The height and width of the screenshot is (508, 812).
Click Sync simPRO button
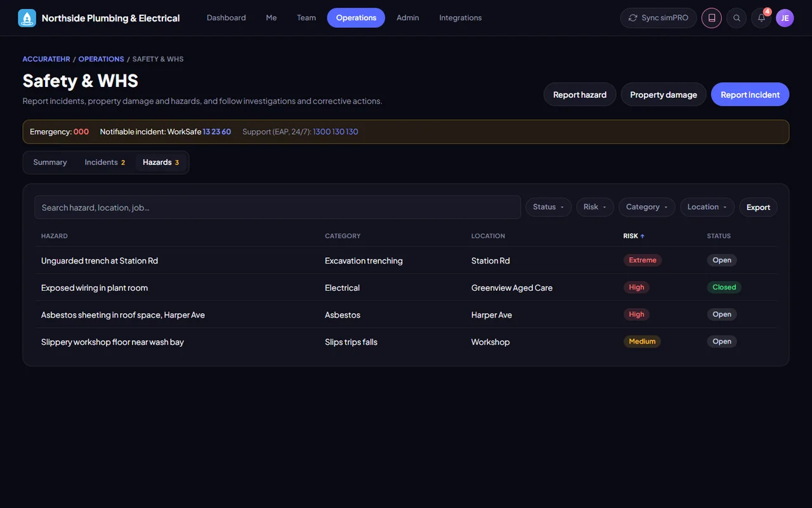pyautogui.click(x=658, y=18)
